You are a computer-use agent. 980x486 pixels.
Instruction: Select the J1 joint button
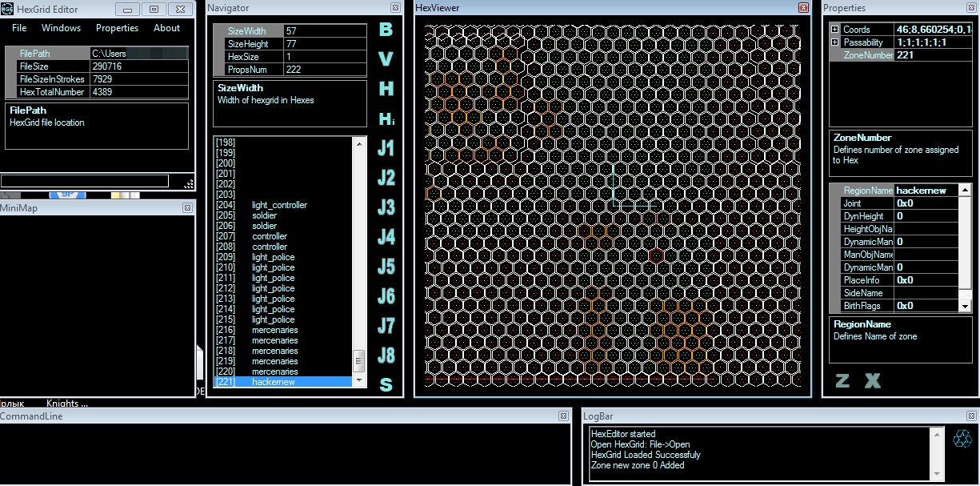[386, 148]
